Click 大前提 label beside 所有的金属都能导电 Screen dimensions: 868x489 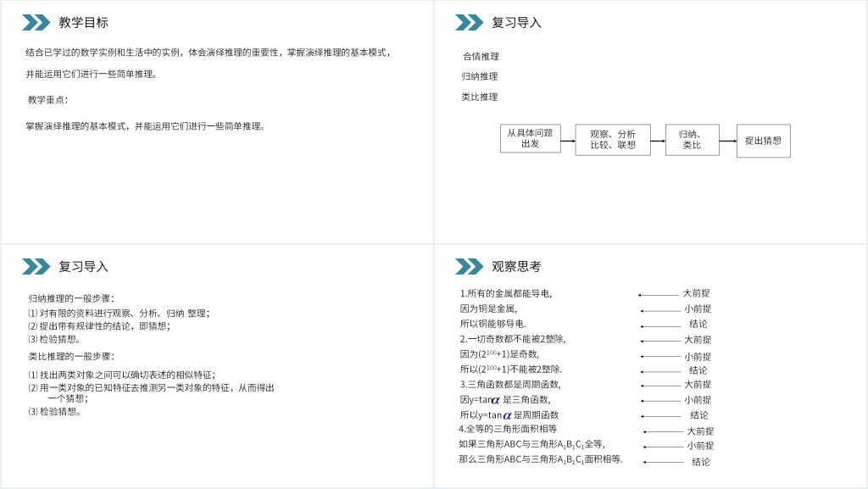[x=697, y=293]
